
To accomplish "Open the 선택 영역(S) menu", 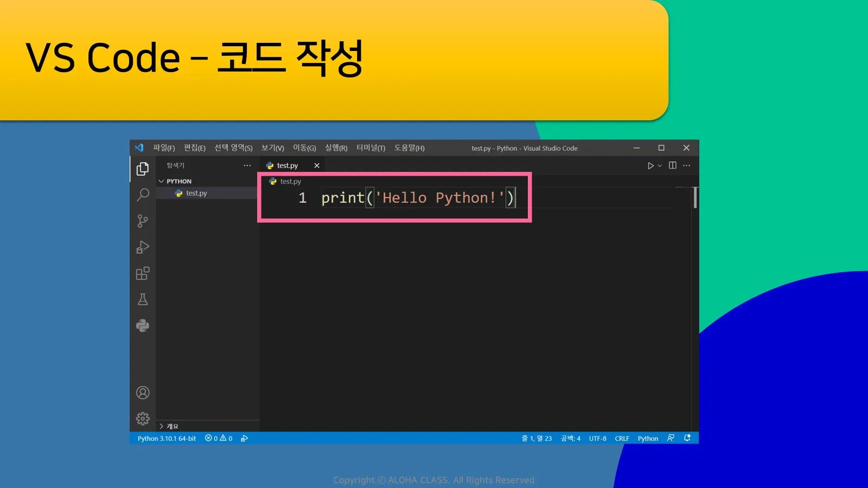I will pyautogui.click(x=233, y=148).
